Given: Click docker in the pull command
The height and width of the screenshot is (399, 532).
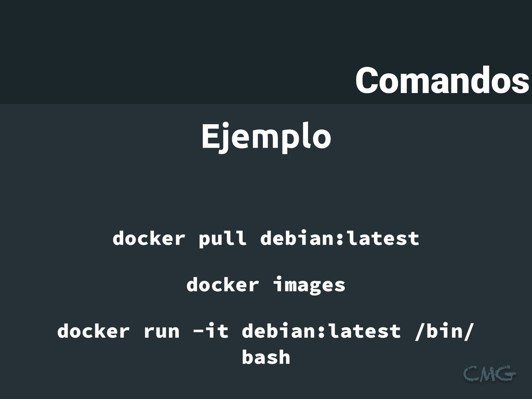Looking at the screenshot, I should click(x=149, y=238).
